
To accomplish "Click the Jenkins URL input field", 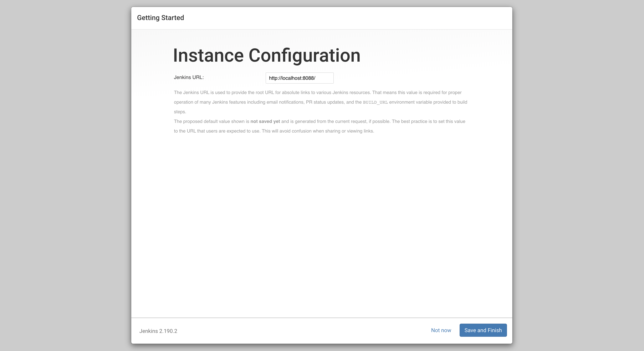I will tap(299, 78).
